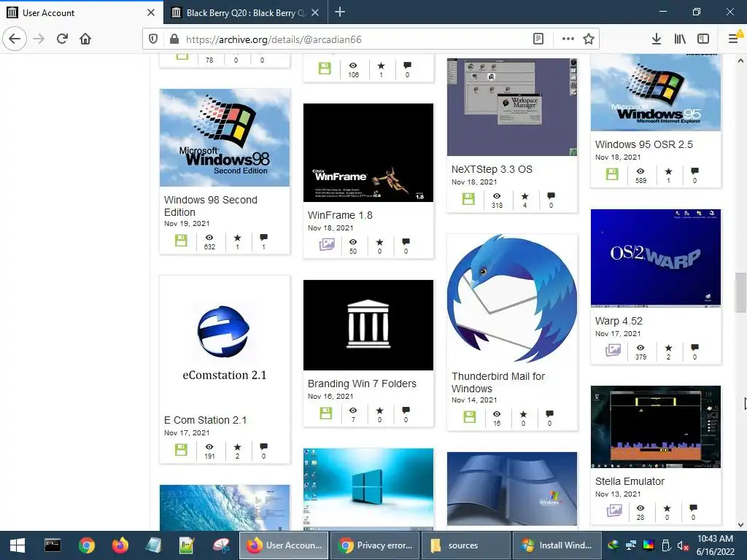
Task: Open the Stella Emulator title link
Action: point(630,481)
